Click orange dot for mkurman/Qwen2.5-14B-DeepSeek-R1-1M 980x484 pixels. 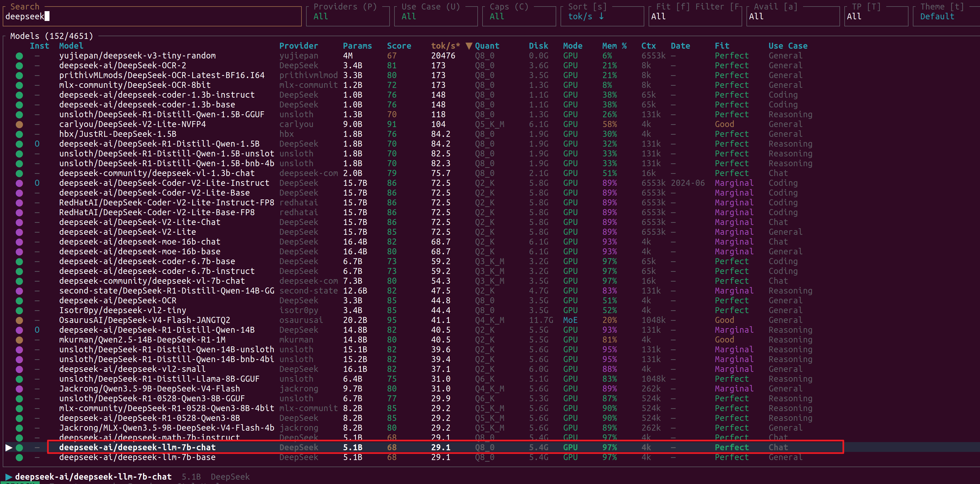click(19, 340)
